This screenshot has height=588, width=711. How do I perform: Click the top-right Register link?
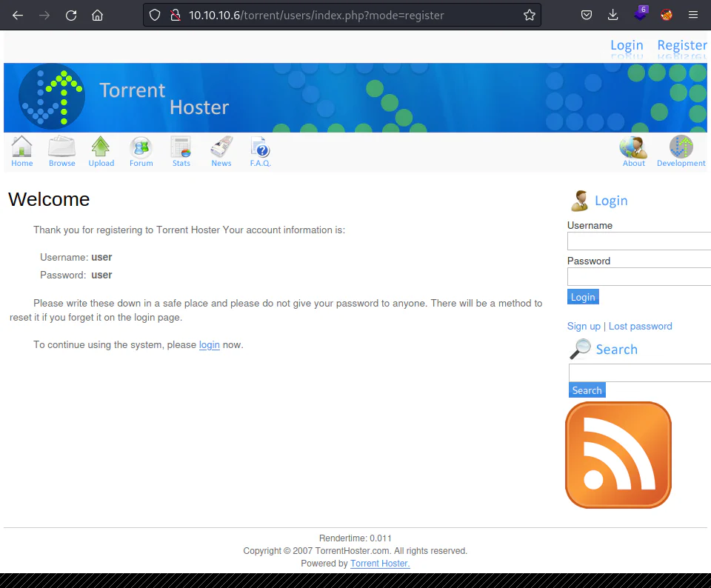[682, 45]
